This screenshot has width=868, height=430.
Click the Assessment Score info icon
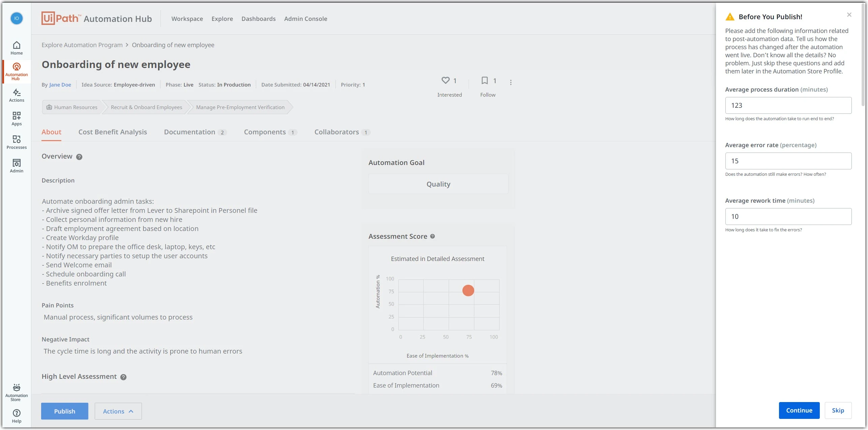(x=432, y=236)
